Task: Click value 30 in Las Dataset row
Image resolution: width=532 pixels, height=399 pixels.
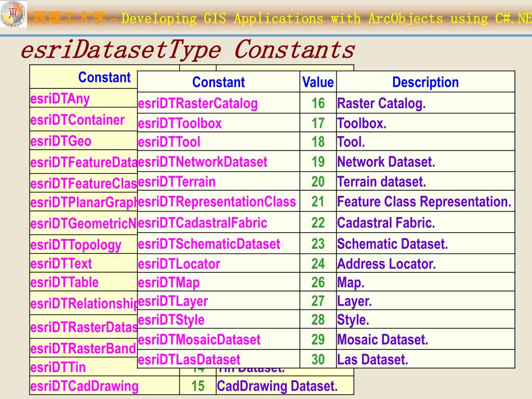Action: coord(318,360)
